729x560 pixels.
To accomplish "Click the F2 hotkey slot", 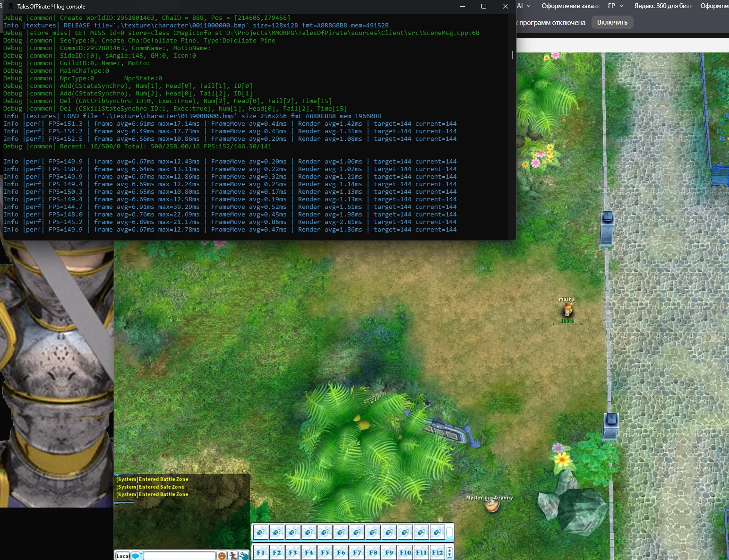I will click(x=277, y=552).
